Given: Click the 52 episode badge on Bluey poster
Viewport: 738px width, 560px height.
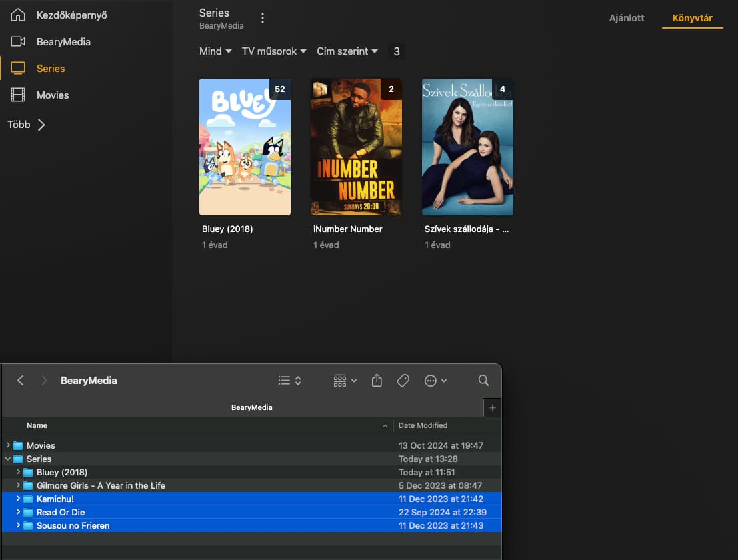Looking at the screenshot, I should point(280,89).
